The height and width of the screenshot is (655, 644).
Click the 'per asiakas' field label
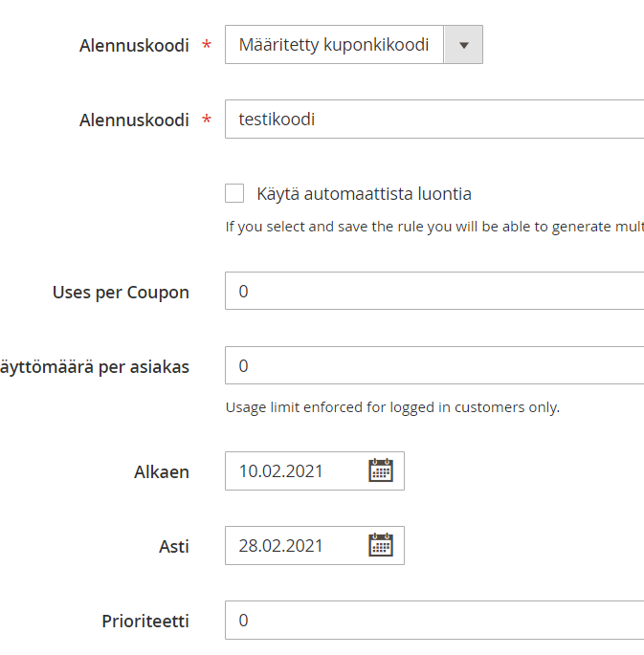click(x=96, y=366)
